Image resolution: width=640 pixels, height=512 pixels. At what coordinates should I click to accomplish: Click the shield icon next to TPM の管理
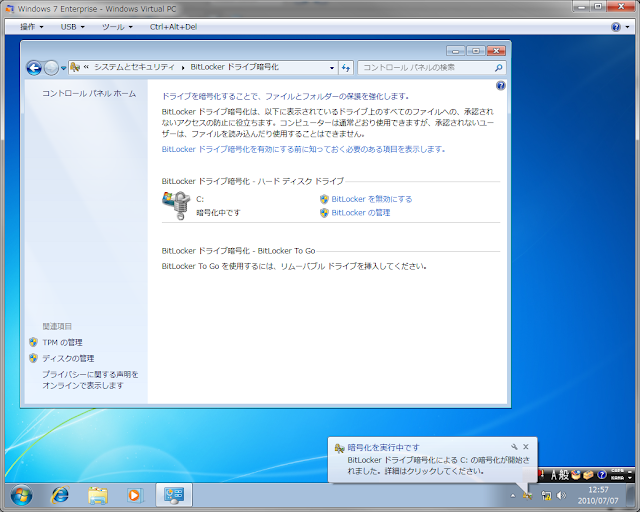[x=33, y=342]
